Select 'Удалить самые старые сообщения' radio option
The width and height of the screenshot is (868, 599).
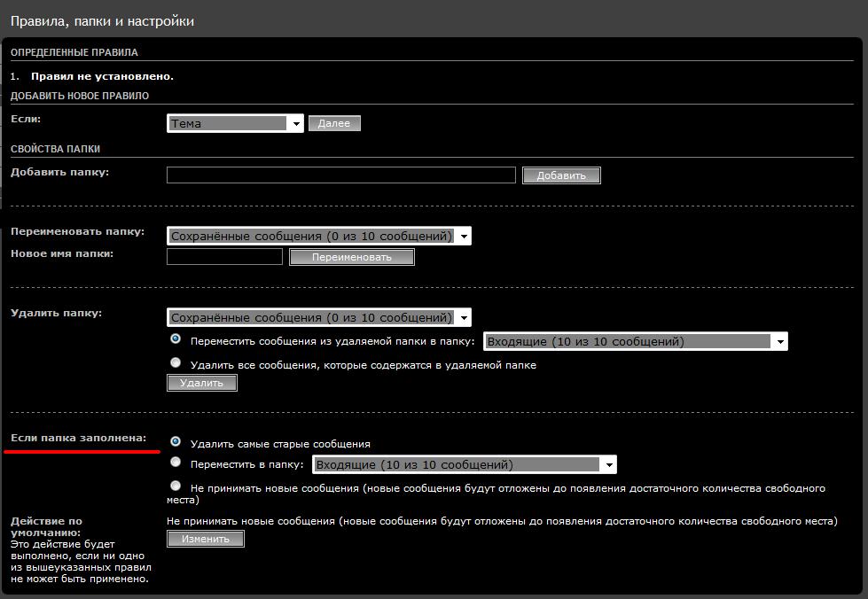click(x=176, y=440)
